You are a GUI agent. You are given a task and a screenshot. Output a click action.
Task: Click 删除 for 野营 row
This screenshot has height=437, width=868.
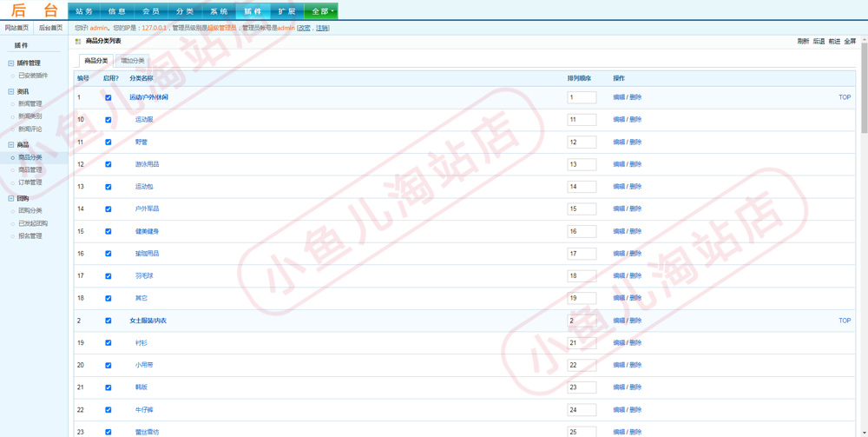pyautogui.click(x=635, y=142)
